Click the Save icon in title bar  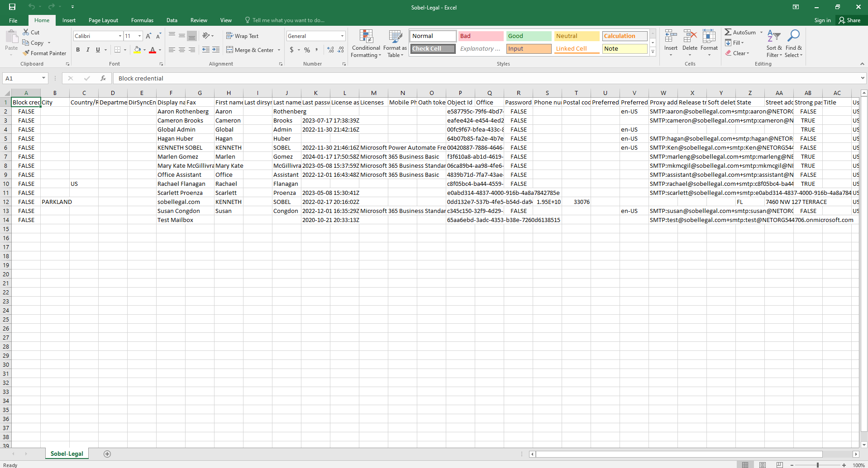12,7
